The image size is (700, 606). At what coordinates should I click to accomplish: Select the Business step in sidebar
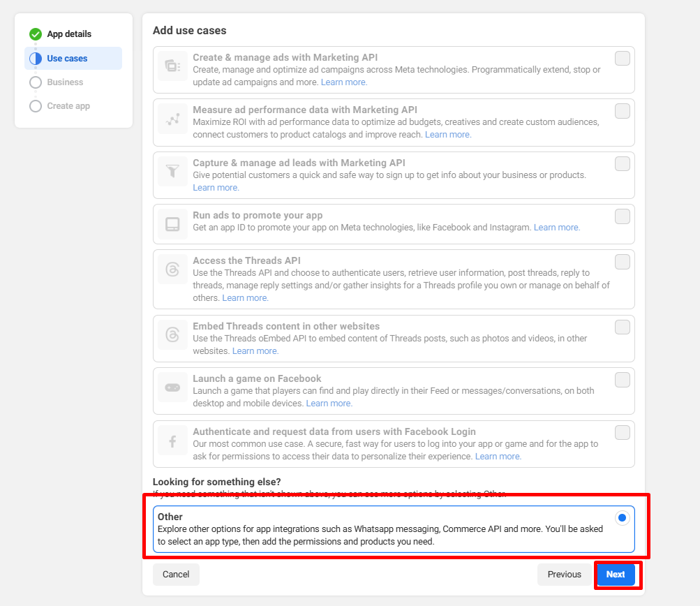point(65,82)
